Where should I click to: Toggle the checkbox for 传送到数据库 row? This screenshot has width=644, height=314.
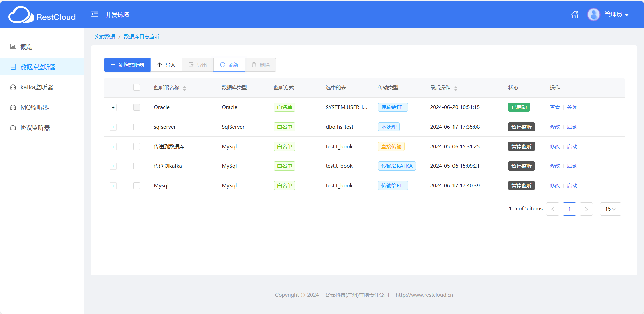point(137,147)
